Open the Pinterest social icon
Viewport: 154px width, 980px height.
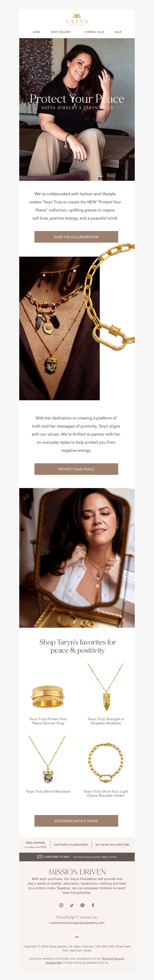click(82, 905)
